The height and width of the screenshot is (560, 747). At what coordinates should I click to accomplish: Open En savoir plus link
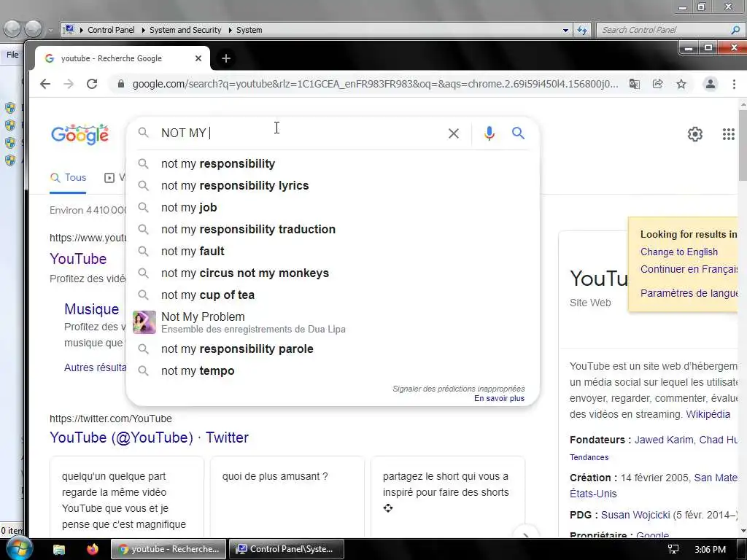(x=499, y=398)
